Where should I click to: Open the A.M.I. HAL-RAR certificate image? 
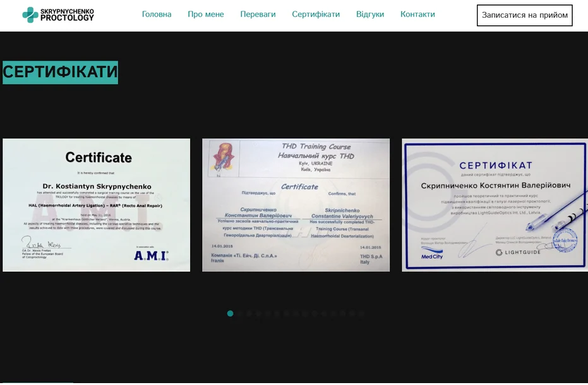click(97, 205)
